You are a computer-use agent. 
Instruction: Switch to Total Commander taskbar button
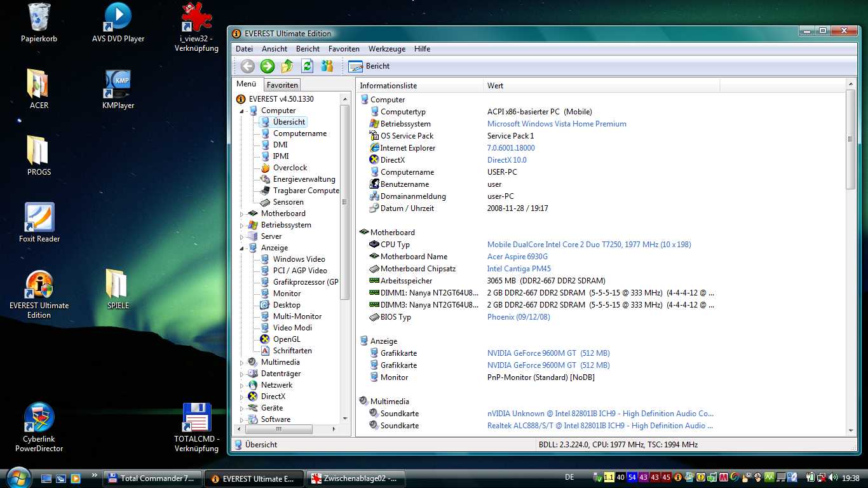pos(153,478)
